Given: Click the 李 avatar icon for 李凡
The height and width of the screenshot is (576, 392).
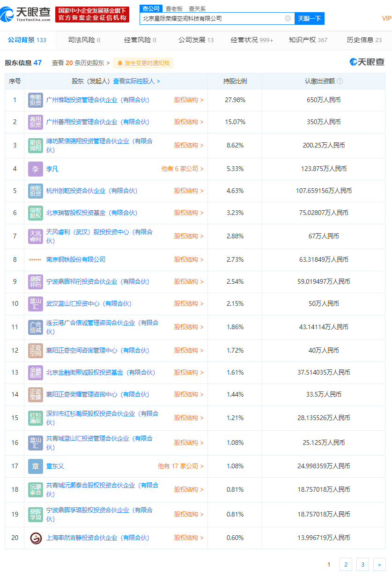Looking at the screenshot, I should 36,169.
